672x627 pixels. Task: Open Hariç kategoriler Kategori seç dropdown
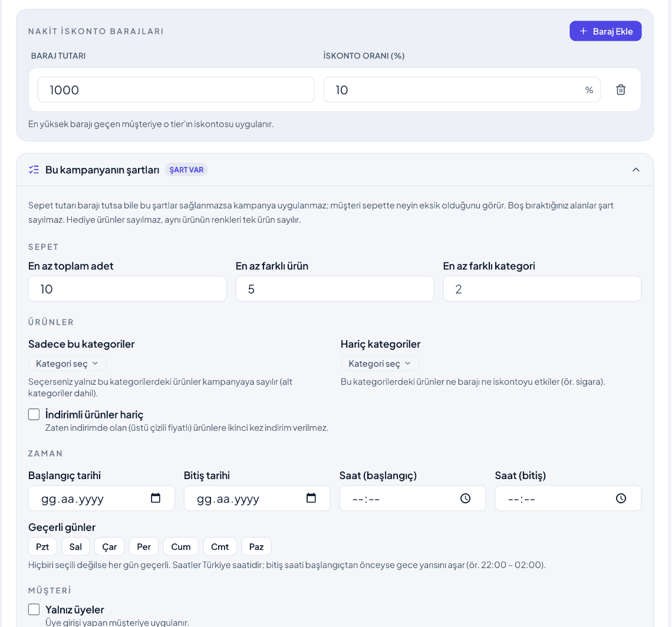pyautogui.click(x=380, y=364)
